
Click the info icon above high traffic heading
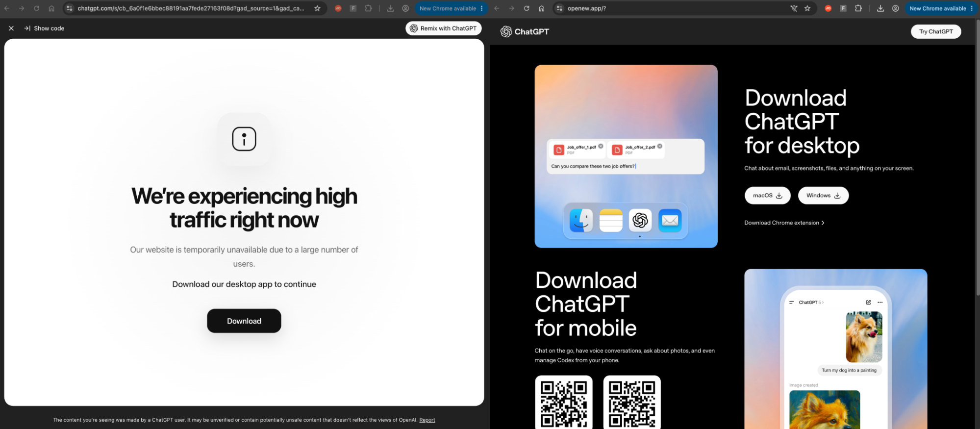(244, 139)
